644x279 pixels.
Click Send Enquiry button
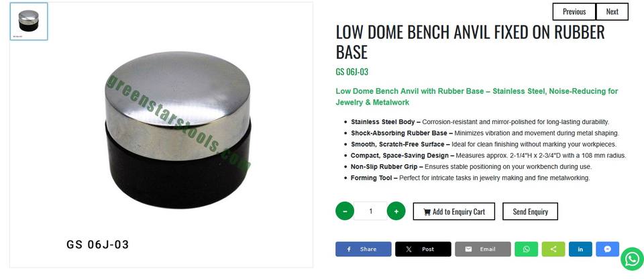[x=530, y=211]
